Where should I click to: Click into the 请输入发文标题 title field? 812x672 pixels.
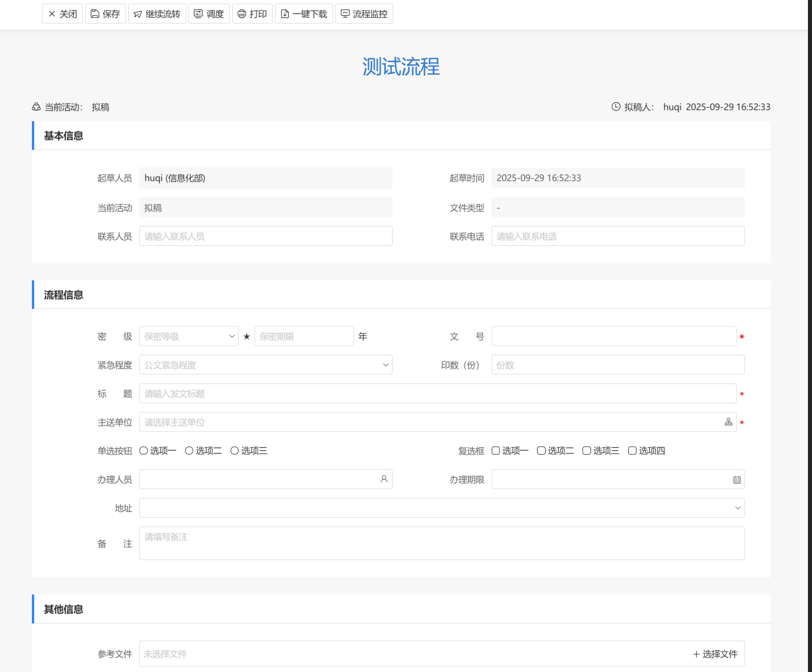pyautogui.click(x=437, y=394)
